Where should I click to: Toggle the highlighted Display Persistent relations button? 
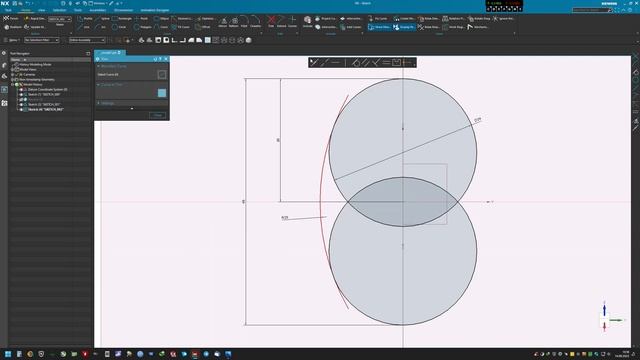coord(404,27)
